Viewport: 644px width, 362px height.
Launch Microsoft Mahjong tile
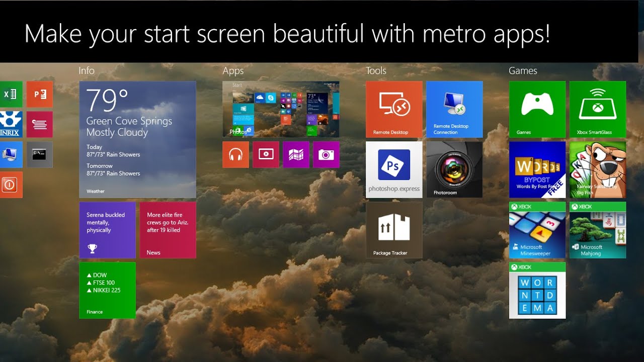(598, 230)
